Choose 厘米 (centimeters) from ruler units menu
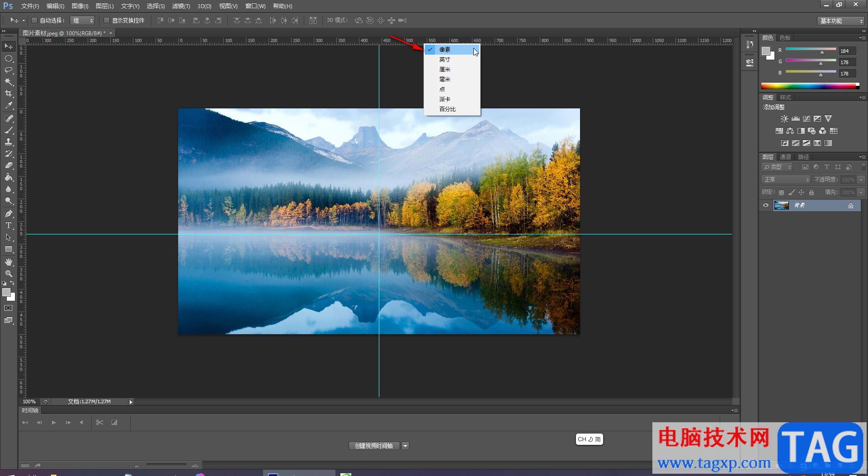The width and height of the screenshot is (868, 476). coord(452,70)
